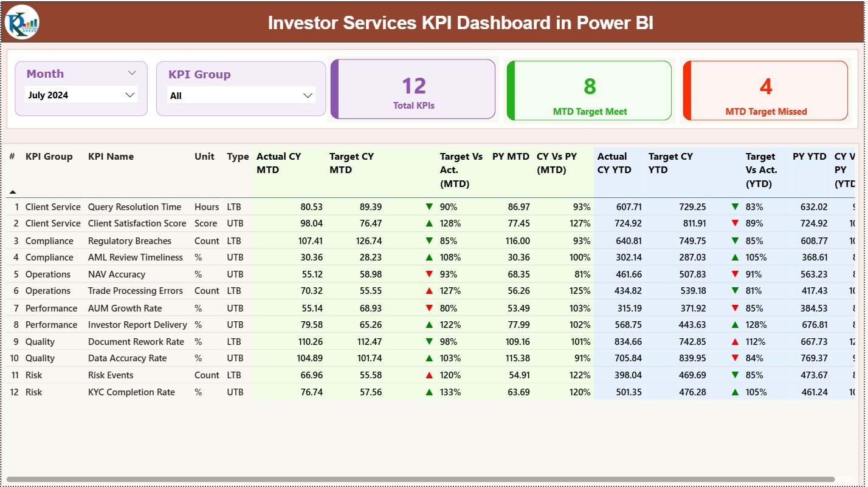This screenshot has height=487, width=868.
Task: Collapse the Month slicer with its header chevron
Action: (x=133, y=73)
